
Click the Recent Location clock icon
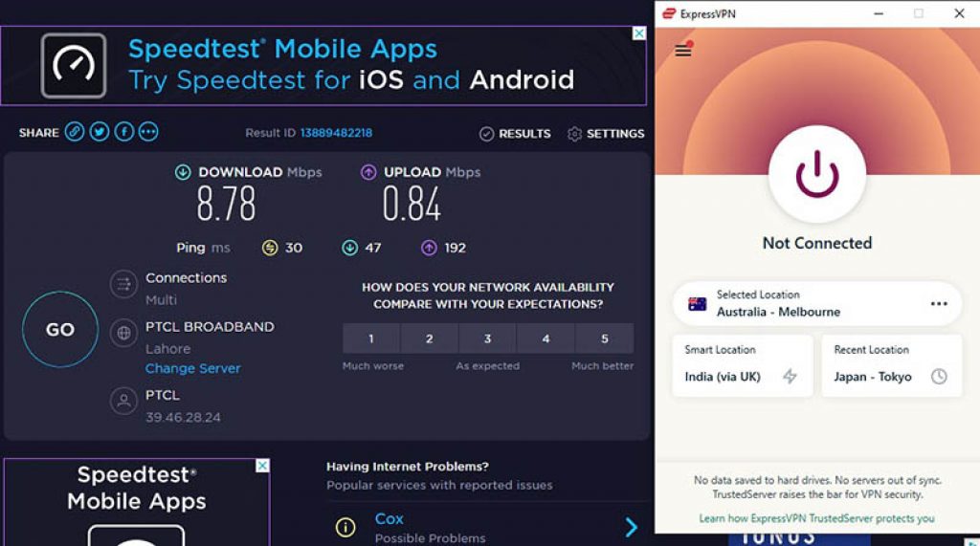[939, 376]
